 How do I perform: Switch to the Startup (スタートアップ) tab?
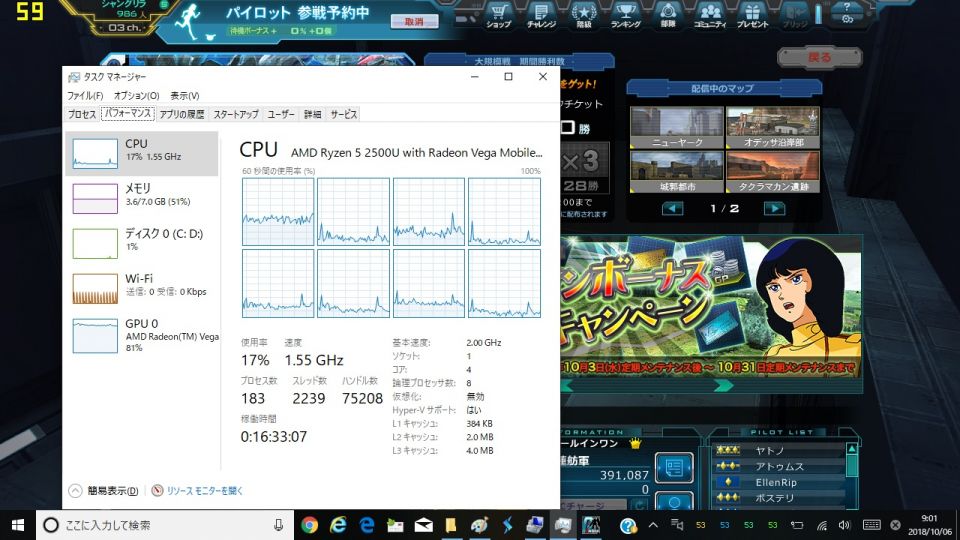click(235, 114)
